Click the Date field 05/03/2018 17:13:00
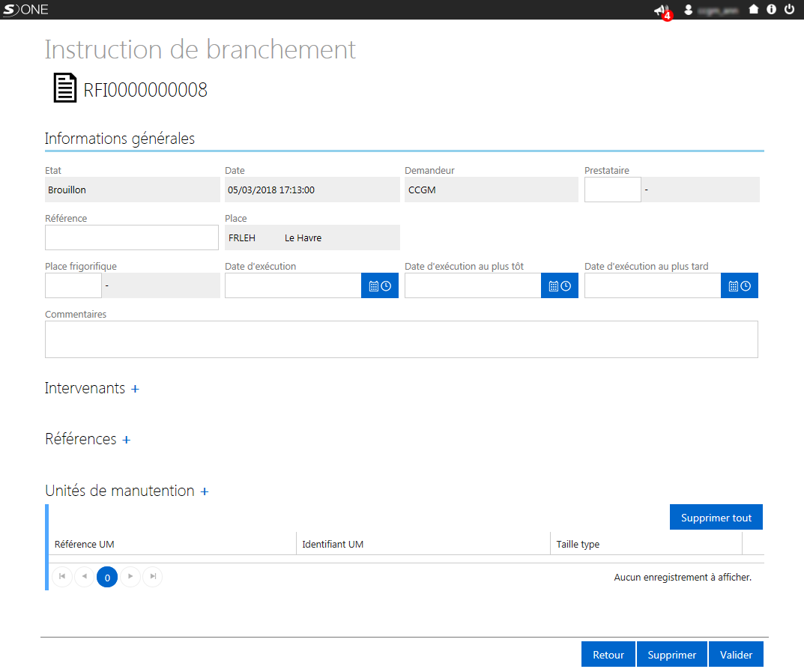 pyautogui.click(x=312, y=190)
